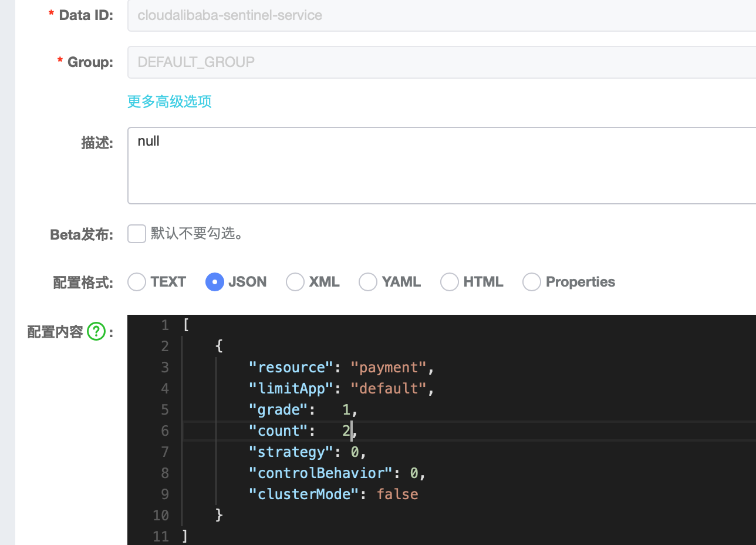Click line number 1 in the editor gutter
Viewport: 756px width, 545px height.
point(165,325)
